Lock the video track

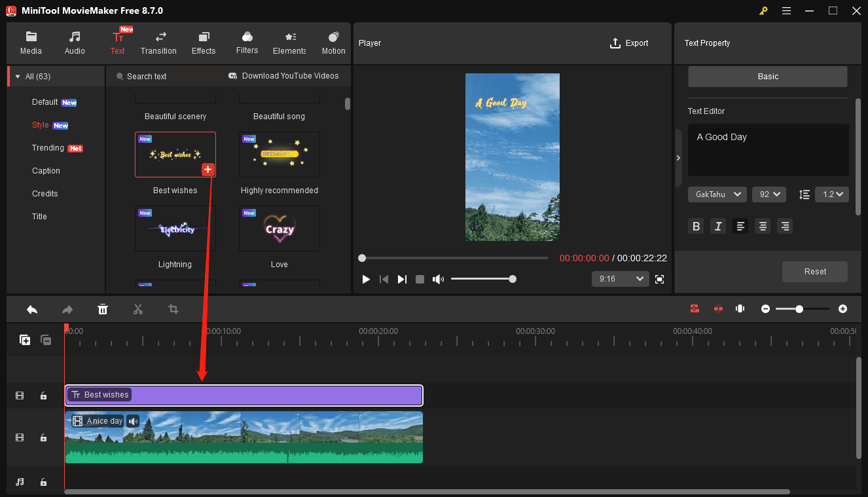(x=43, y=437)
